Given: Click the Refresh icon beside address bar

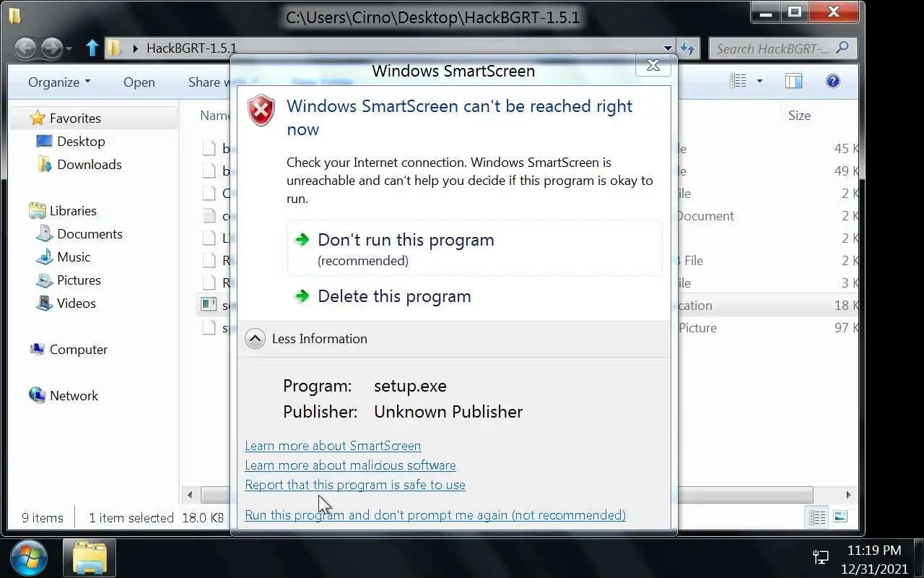Looking at the screenshot, I should click(687, 48).
